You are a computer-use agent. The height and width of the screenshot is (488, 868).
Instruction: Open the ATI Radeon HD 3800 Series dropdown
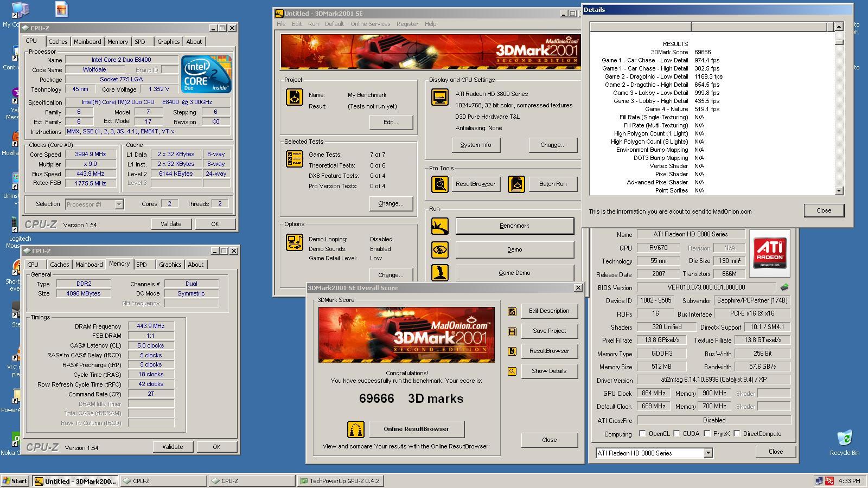708,453
